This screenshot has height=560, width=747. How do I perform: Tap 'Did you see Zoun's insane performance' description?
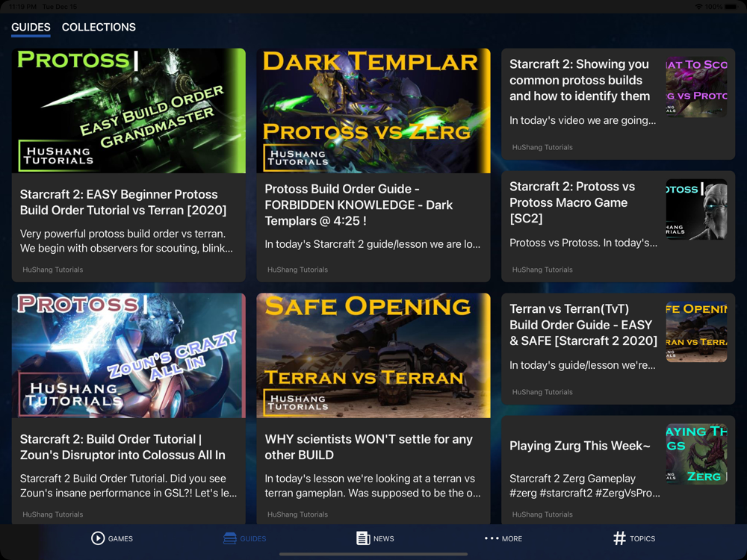pos(128,486)
